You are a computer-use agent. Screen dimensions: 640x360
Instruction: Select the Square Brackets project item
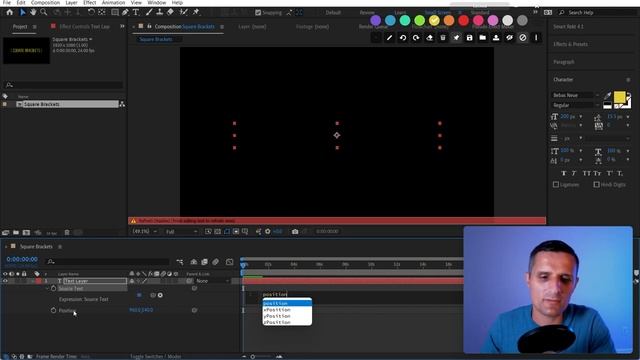67,104
